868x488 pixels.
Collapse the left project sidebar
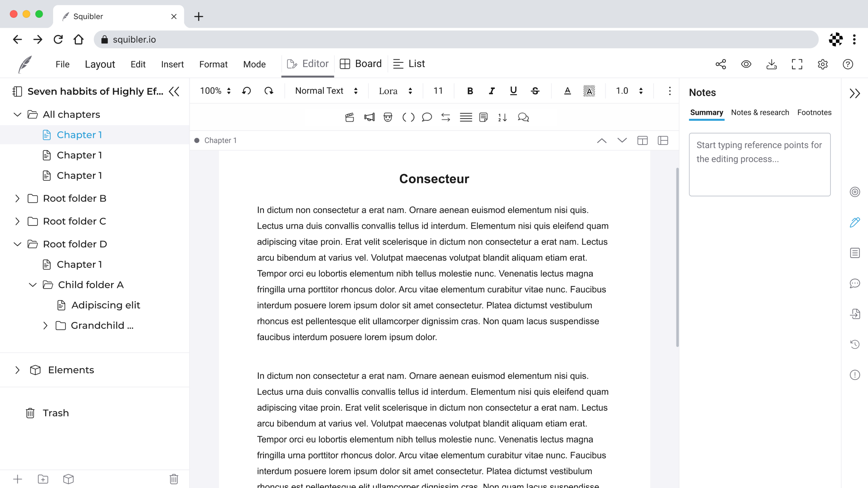(x=174, y=91)
